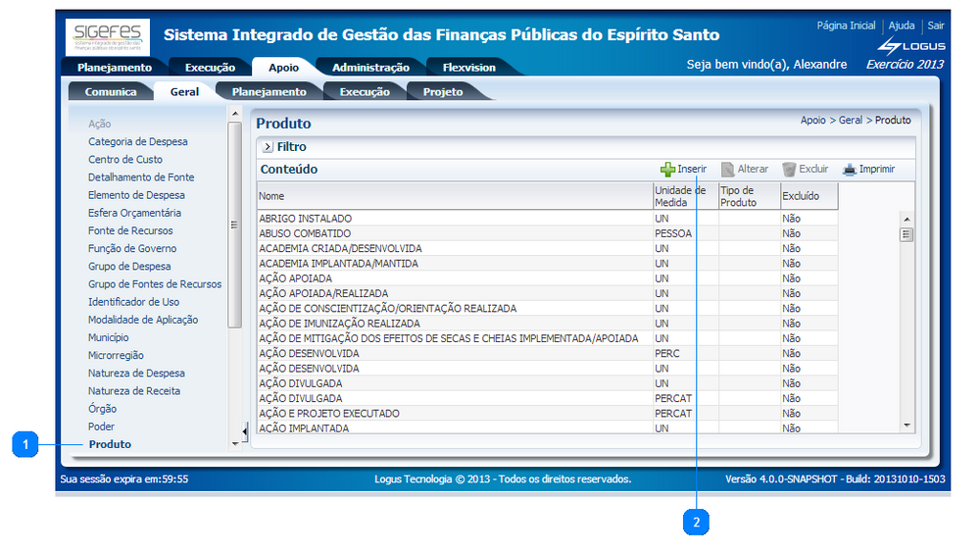Switch to the Flexvision tab

click(468, 68)
